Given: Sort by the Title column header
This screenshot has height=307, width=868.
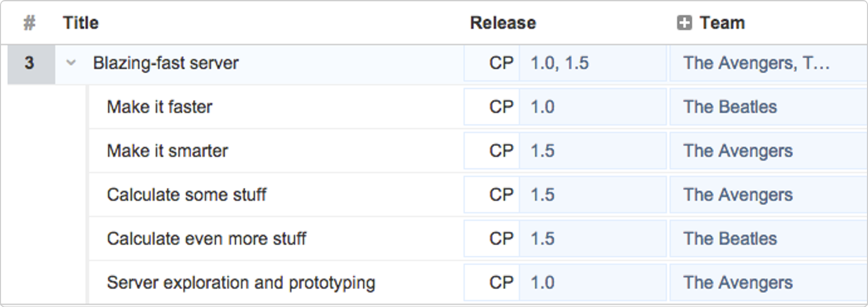Looking at the screenshot, I should (x=81, y=23).
